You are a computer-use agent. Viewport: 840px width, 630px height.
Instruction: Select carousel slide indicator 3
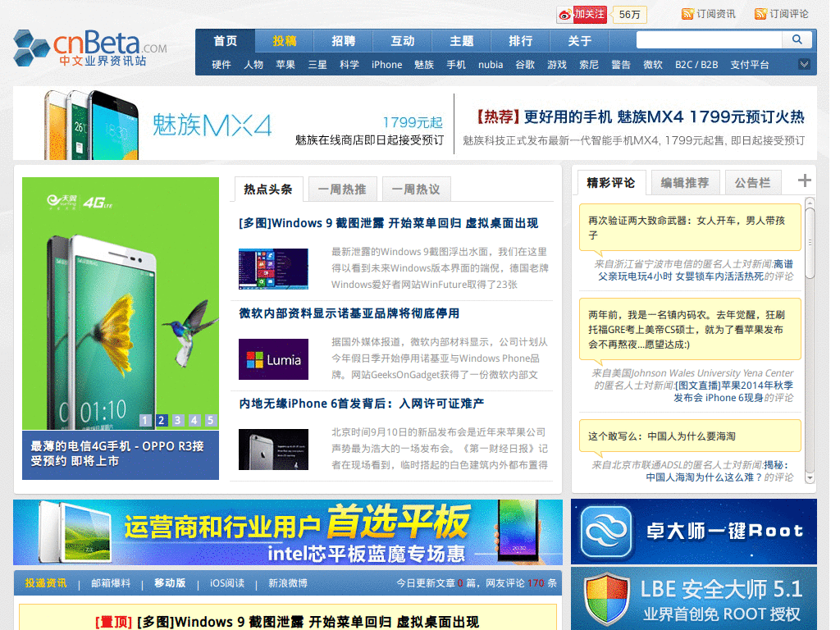pos(178,420)
